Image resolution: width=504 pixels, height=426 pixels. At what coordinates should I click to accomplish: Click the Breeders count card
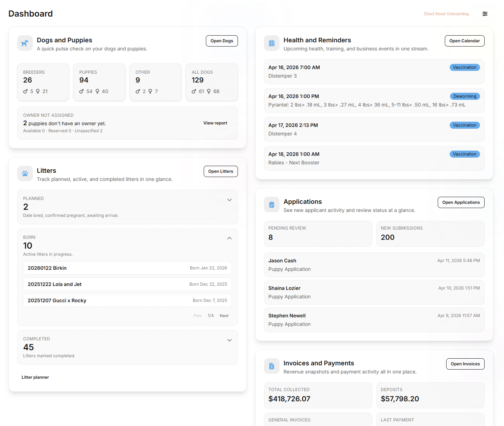(x=43, y=82)
